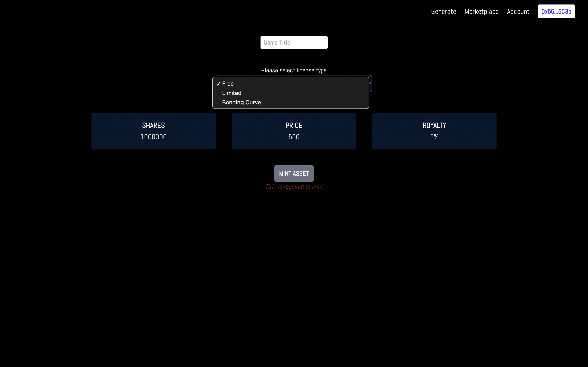Select the Free license type option
Image resolution: width=588 pixels, height=367 pixels.
pyautogui.click(x=228, y=83)
